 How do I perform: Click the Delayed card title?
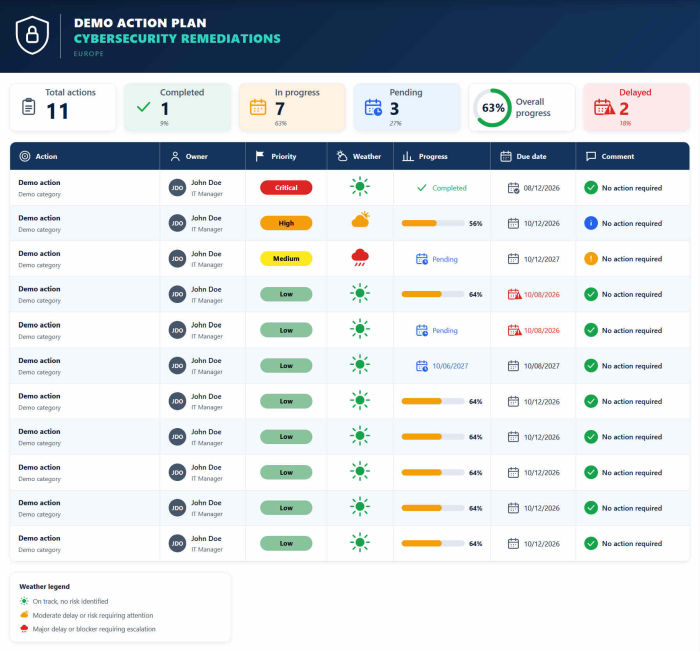[x=635, y=92]
